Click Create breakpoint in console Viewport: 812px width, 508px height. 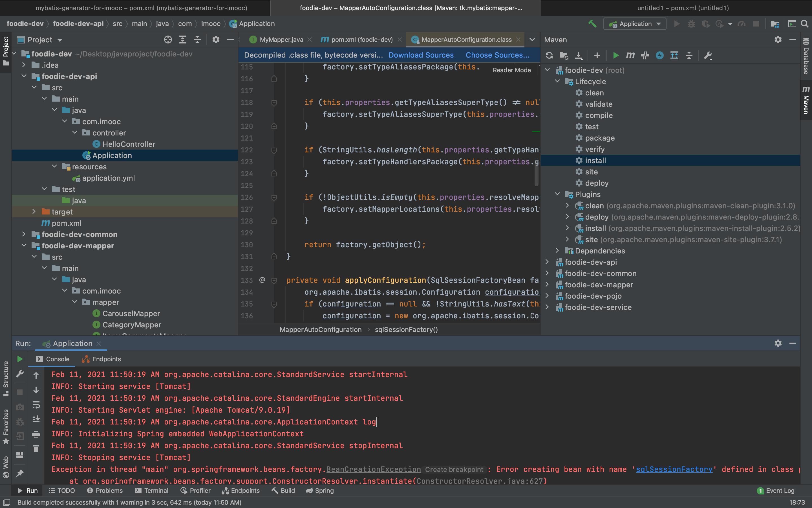point(454,470)
